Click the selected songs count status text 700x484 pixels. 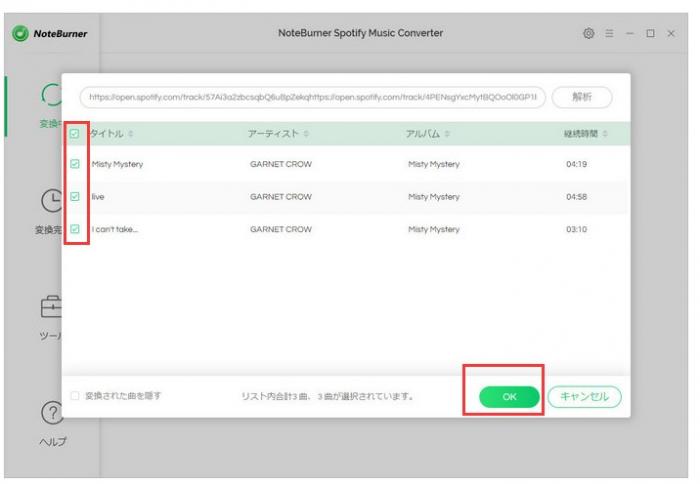[328, 396]
